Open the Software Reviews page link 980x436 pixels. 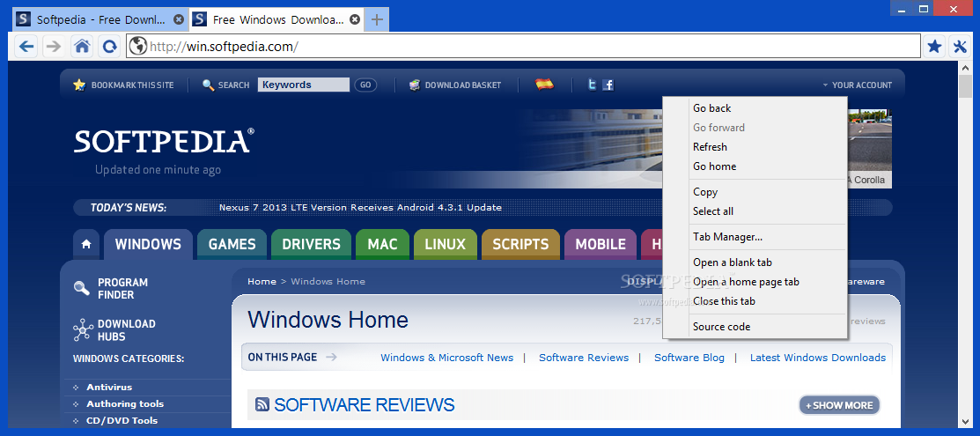(584, 358)
